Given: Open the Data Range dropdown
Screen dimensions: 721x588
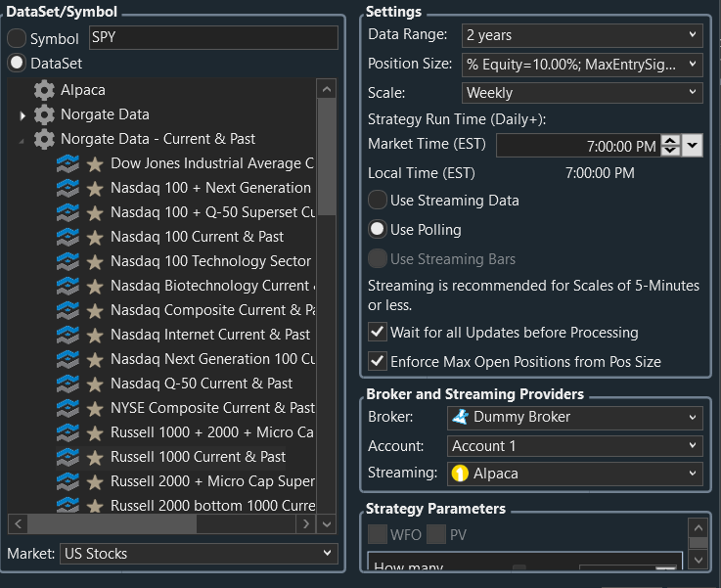Looking at the screenshot, I should (x=582, y=35).
